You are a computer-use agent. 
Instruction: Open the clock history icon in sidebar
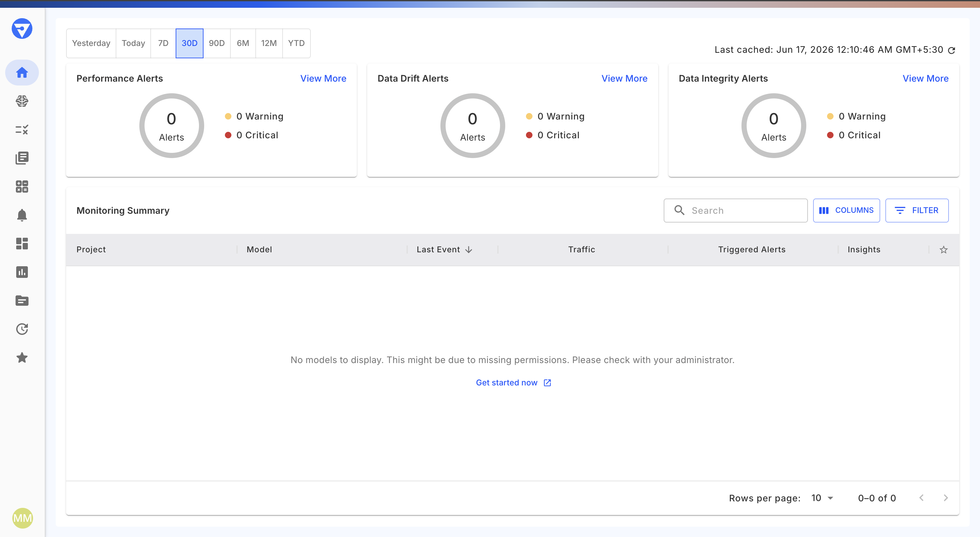pyautogui.click(x=22, y=329)
